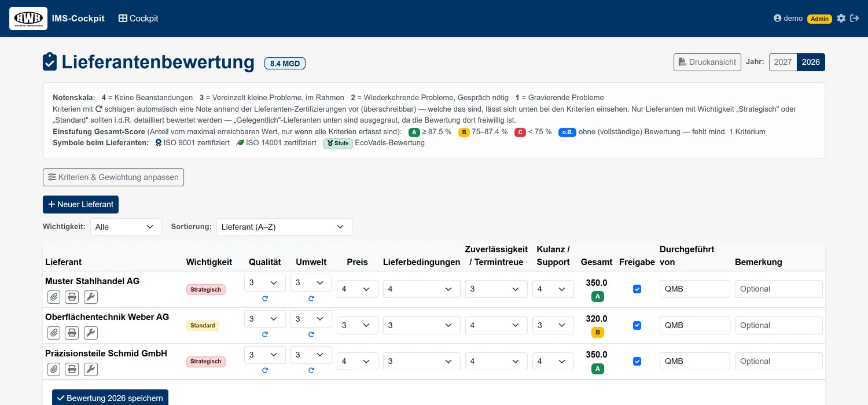Image resolution: width=868 pixels, height=405 pixels.
Task: Open attachments for Muster Stahlhandel AG
Action: [54, 297]
